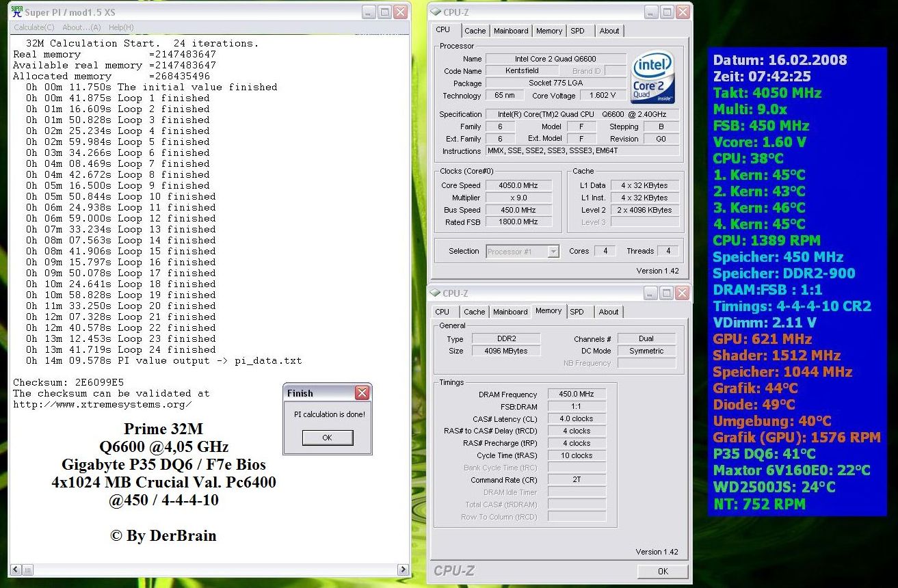898x588 pixels.
Task: Open the Help(H) menu in Super PI
Action: coord(121,27)
